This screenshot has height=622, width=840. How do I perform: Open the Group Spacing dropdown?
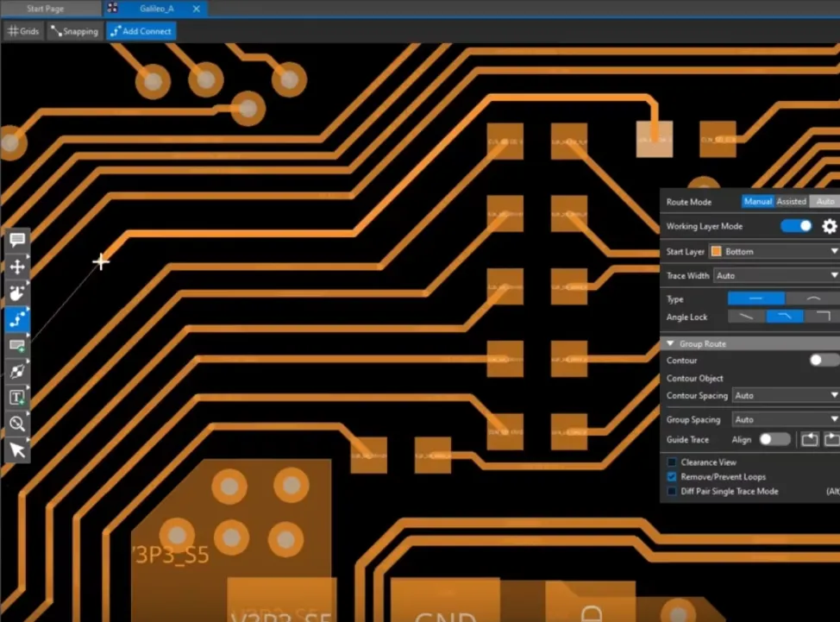point(786,419)
